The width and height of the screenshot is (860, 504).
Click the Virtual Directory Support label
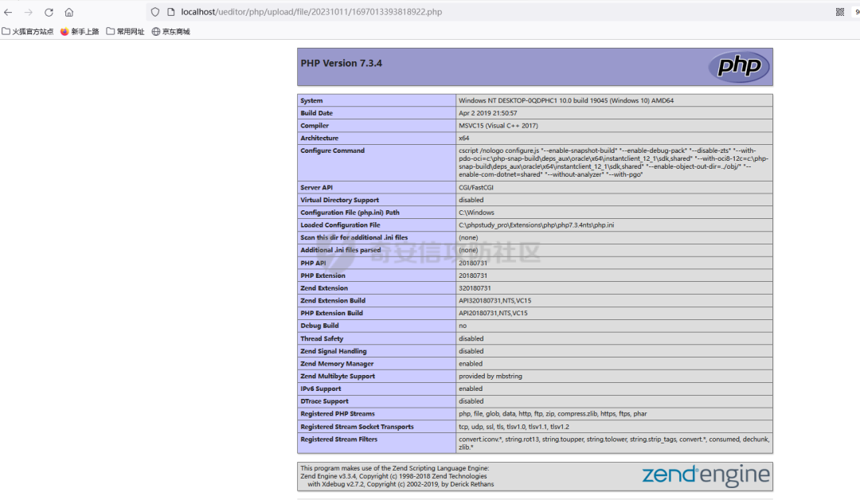click(x=339, y=200)
